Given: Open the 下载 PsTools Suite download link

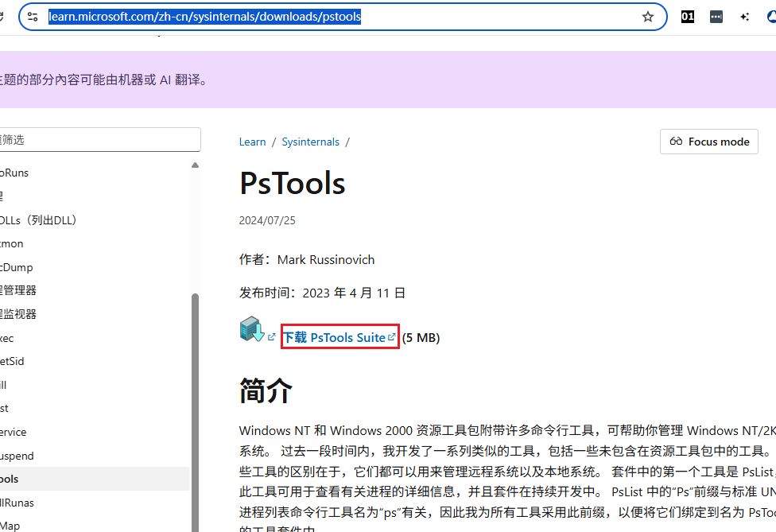Looking at the screenshot, I should pyautogui.click(x=334, y=337).
